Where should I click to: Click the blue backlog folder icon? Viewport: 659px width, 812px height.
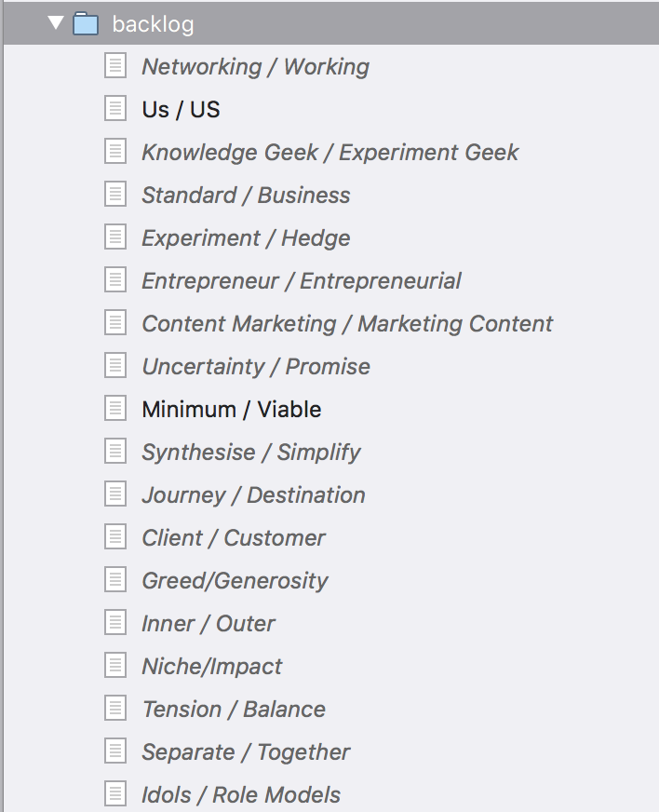[86, 24]
